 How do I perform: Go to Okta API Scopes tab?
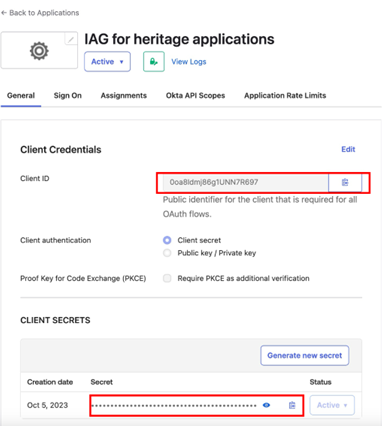[x=195, y=96]
